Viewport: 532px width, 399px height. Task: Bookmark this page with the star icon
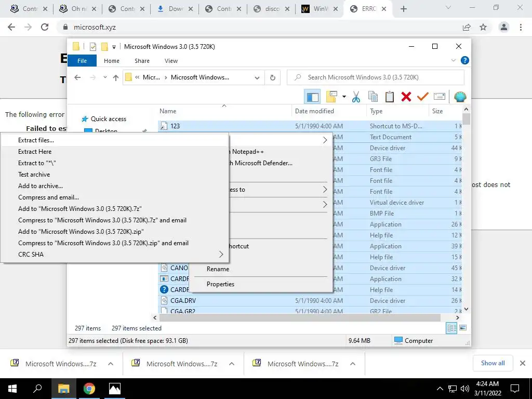coord(483,27)
